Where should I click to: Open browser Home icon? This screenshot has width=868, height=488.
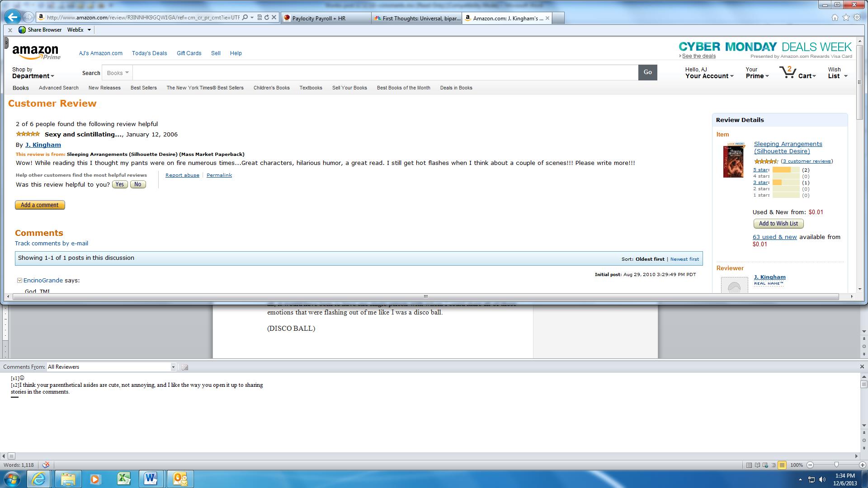835,18
